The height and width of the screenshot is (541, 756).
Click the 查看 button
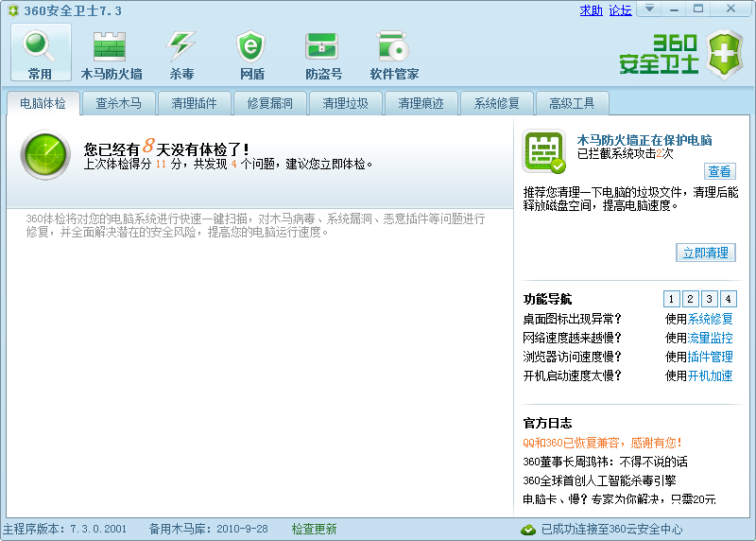point(719,171)
